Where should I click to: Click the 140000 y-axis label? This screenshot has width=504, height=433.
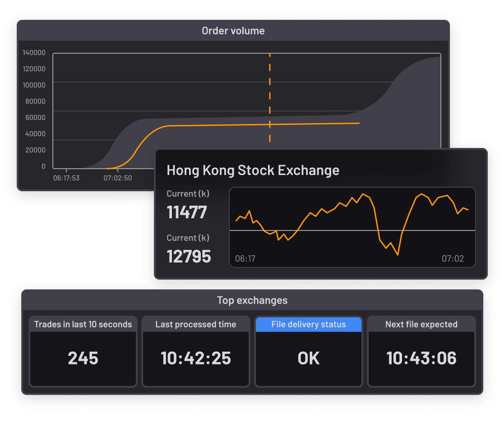coord(35,53)
